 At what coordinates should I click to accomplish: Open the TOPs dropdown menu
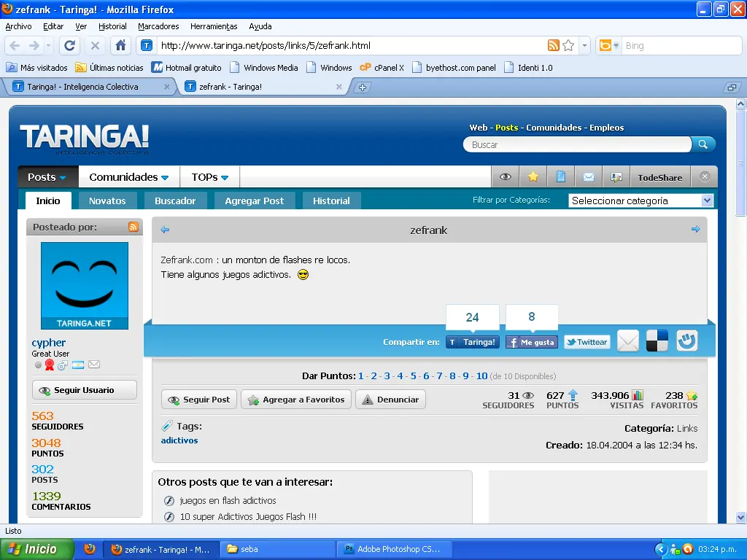(210, 177)
